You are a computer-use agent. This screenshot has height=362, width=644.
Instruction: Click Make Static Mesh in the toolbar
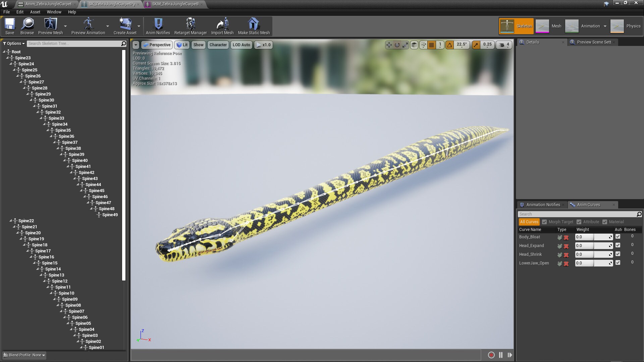[x=253, y=26]
